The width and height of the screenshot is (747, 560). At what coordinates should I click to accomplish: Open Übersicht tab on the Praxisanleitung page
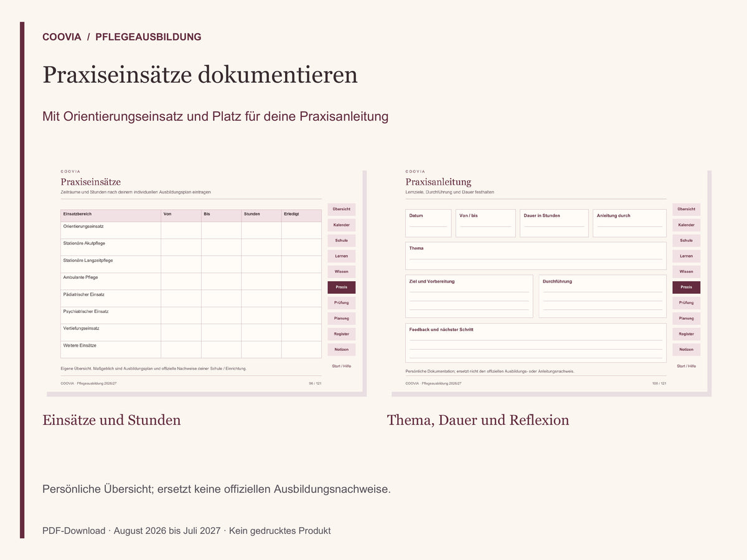(x=686, y=209)
